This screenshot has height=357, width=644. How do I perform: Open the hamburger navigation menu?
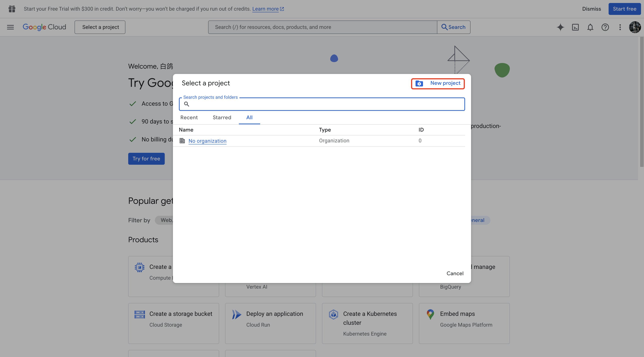(10, 27)
